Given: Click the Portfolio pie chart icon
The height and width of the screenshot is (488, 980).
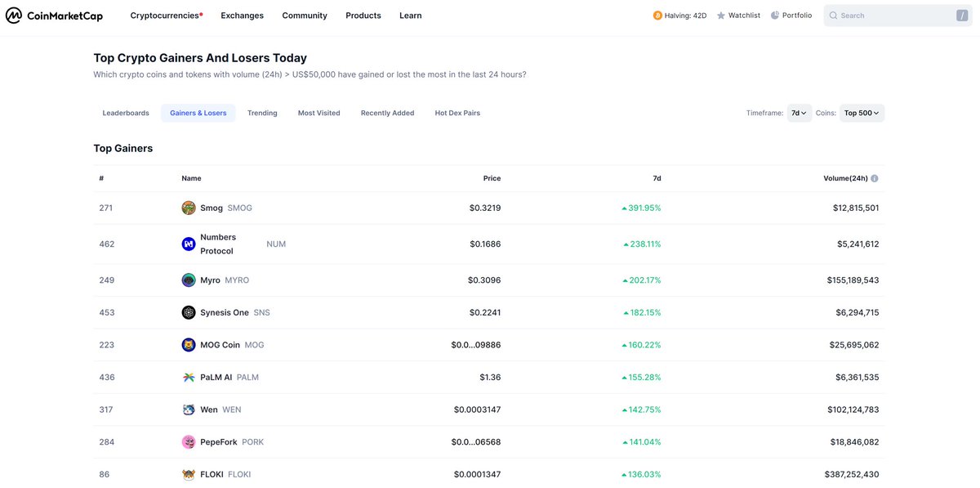Looking at the screenshot, I should point(775,16).
